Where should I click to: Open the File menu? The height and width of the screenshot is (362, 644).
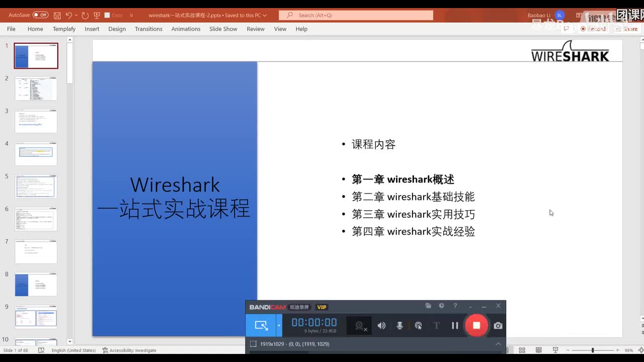point(11,29)
